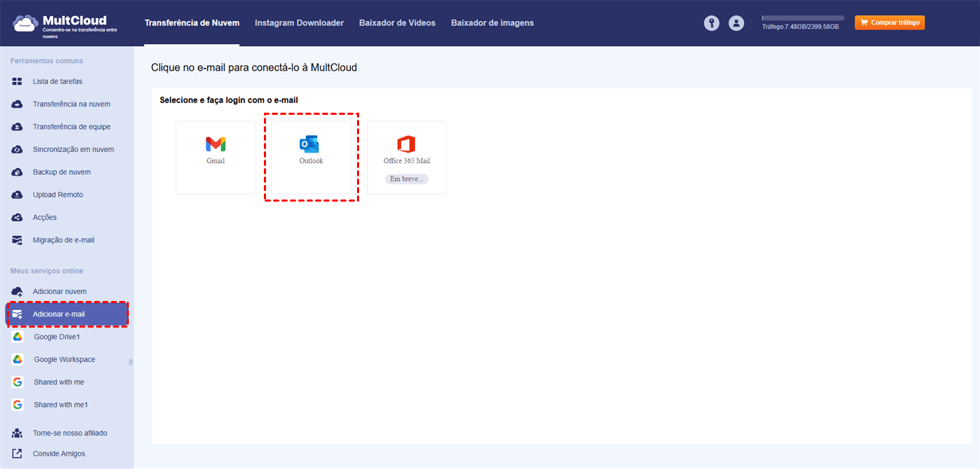The width and height of the screenshot is (980, 469).
Task: Click the sidebar scrollbar handle
Action: (x=131, y=362)
